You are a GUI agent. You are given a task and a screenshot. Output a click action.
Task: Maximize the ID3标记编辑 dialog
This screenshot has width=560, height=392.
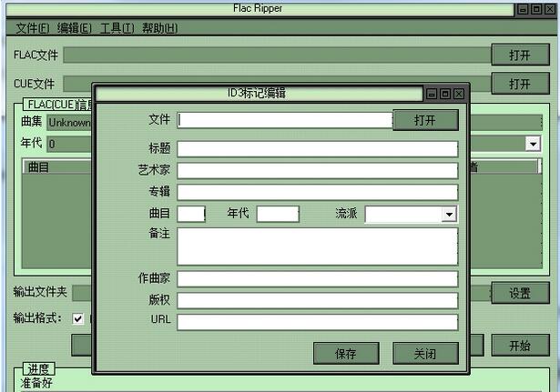445,94
